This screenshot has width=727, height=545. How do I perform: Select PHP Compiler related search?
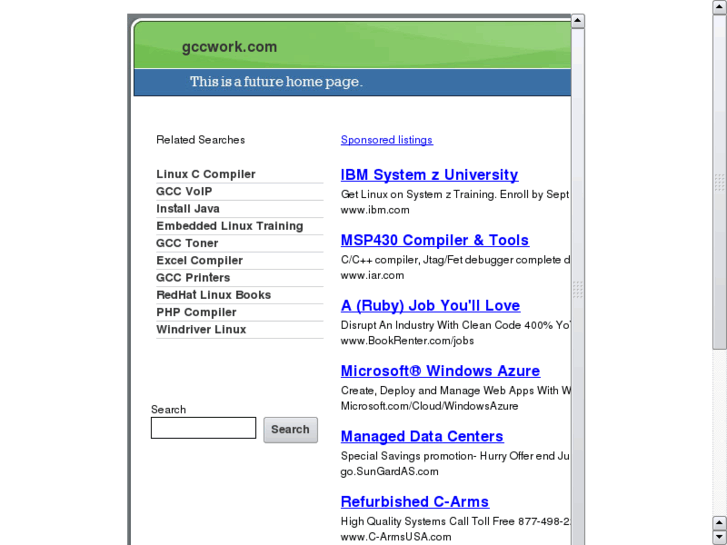[x=196, y=312]
